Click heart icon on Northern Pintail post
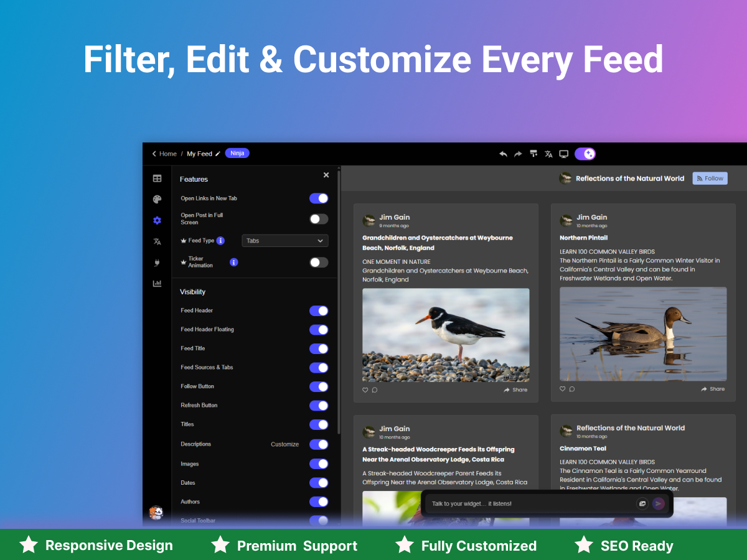Image resolution: width=747 pixels, height=560 pixels. click(563, 389)
